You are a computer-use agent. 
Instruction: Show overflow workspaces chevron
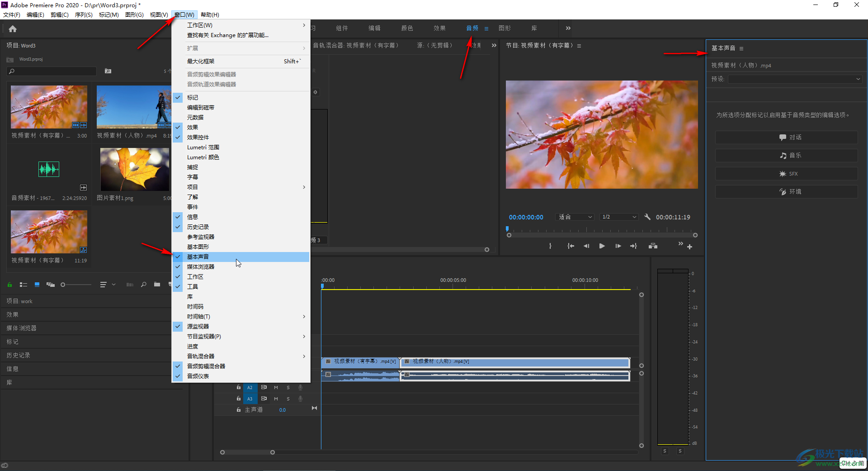tap(568, 28)
